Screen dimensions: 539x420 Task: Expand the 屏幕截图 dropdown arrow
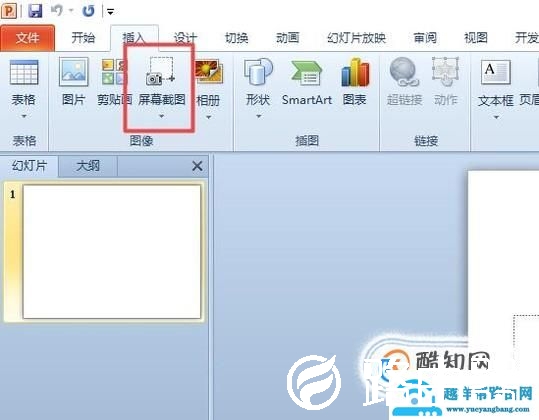161,117
